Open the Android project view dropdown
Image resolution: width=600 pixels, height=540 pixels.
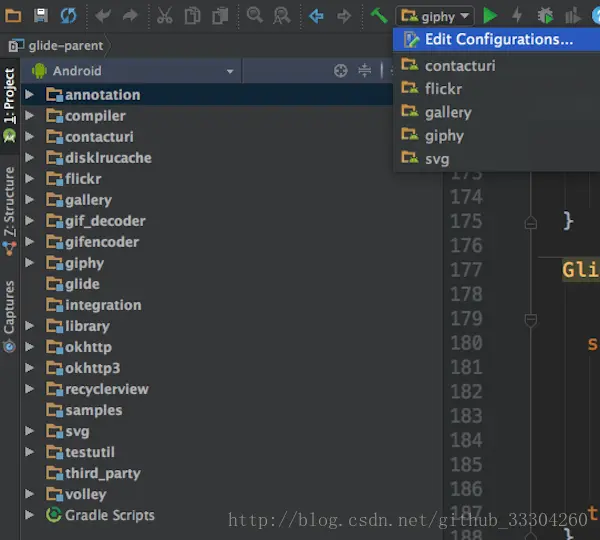click(132, 71)
